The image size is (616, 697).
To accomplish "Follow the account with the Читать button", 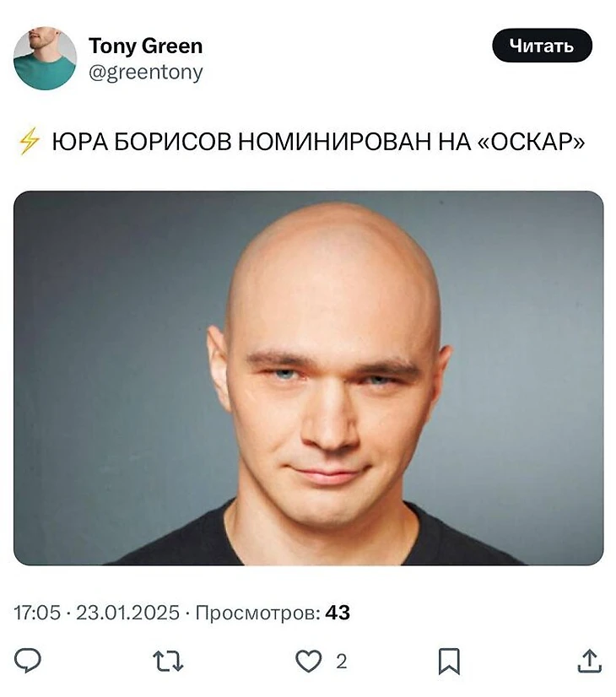I will tap(542, 46).
